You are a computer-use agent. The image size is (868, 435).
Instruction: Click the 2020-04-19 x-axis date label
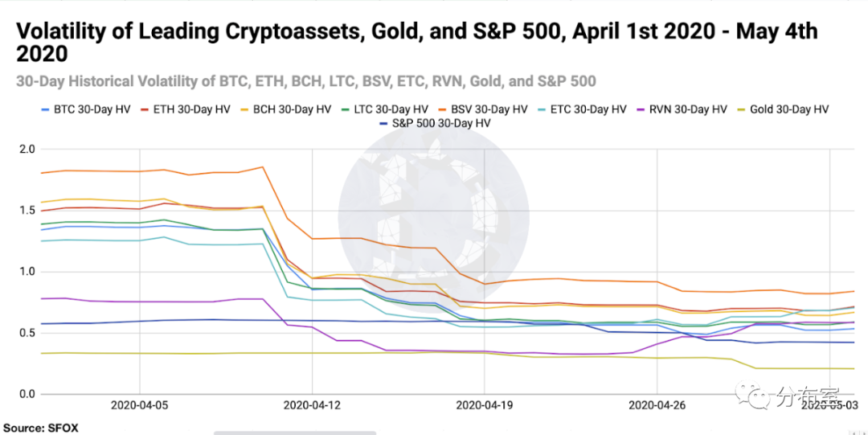click(x=485, y=406)
